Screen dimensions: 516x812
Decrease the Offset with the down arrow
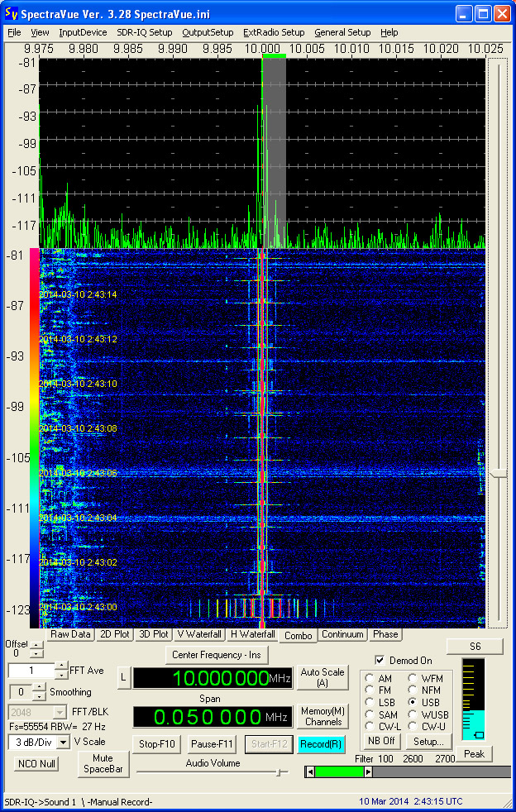coord(35,653)
